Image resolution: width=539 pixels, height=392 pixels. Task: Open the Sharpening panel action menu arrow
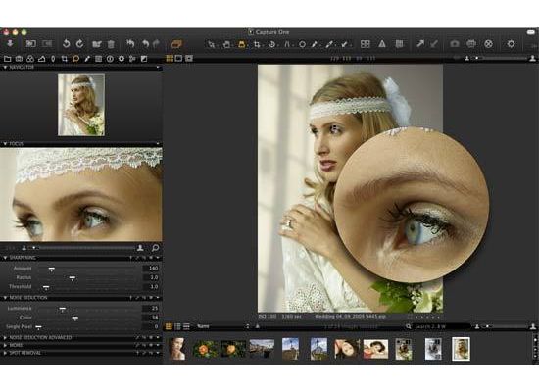coord(158,258)
